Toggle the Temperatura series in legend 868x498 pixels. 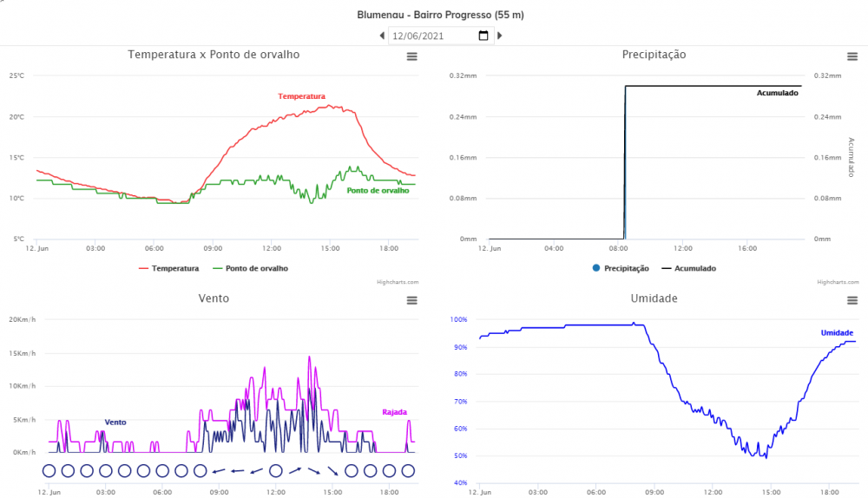[x=169, y=268]
